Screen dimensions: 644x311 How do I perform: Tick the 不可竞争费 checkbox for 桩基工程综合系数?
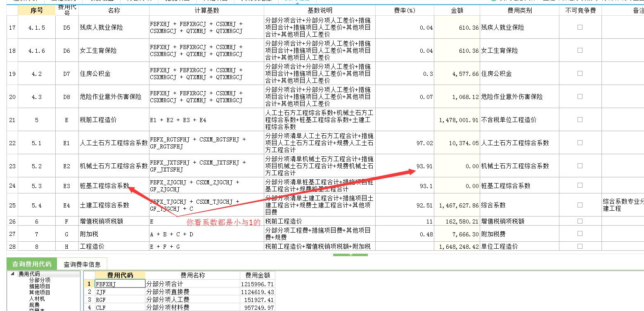tap(580, 185)
